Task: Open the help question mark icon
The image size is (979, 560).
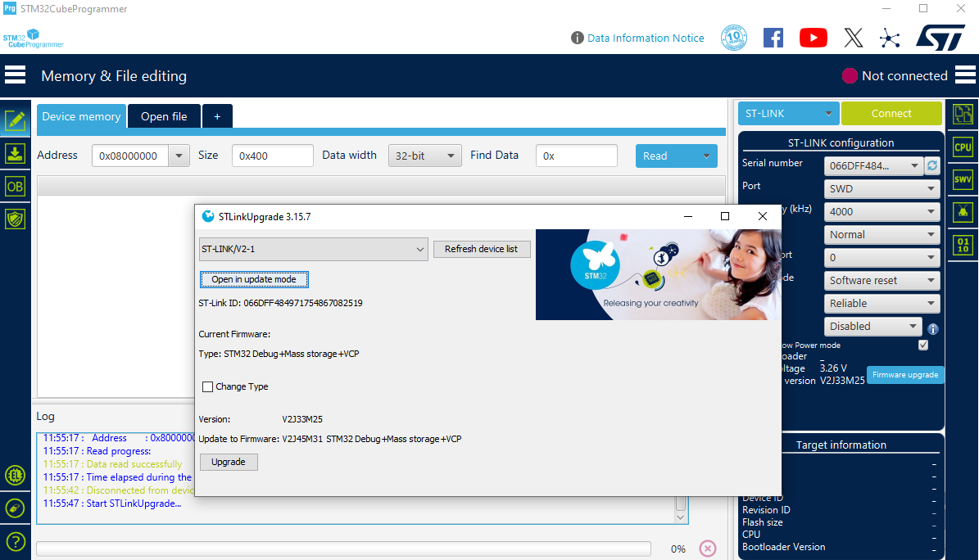Action: (x=15, y=542)
